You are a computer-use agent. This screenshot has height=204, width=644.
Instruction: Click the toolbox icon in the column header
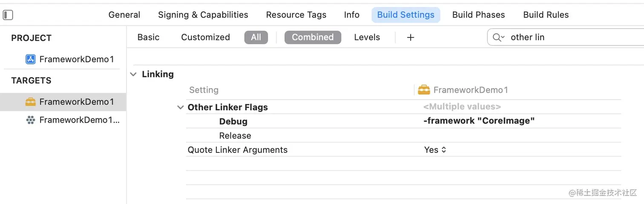[x=424, y=90]
